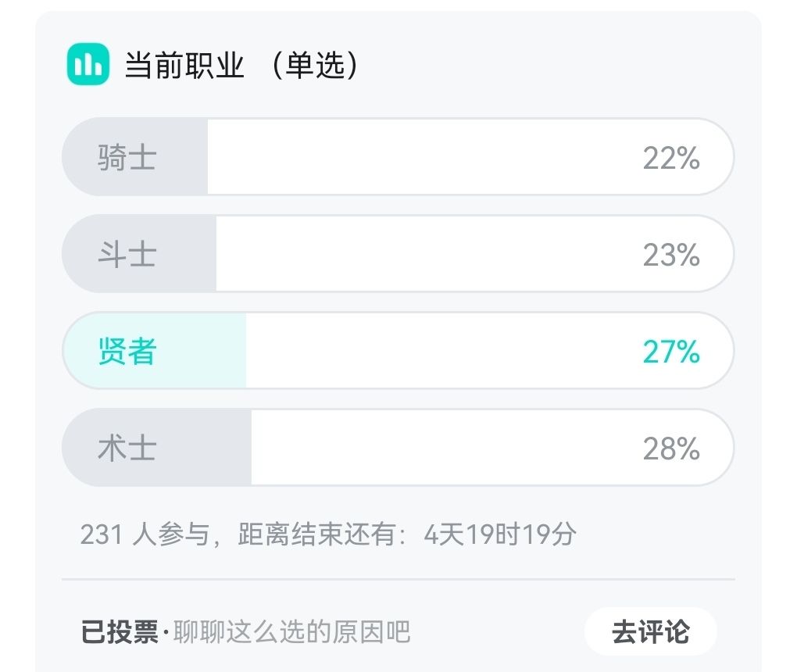Click the 当前职业 (单选) poll title

point(241,66)
